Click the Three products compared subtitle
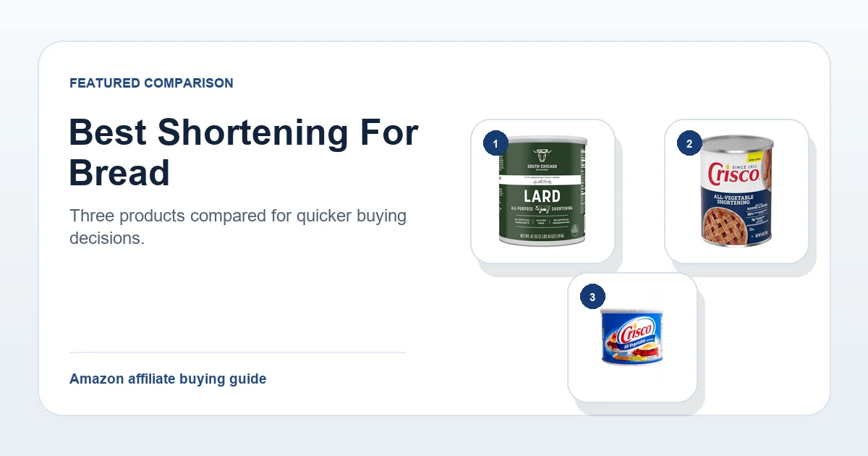 [x=238, y=227]
